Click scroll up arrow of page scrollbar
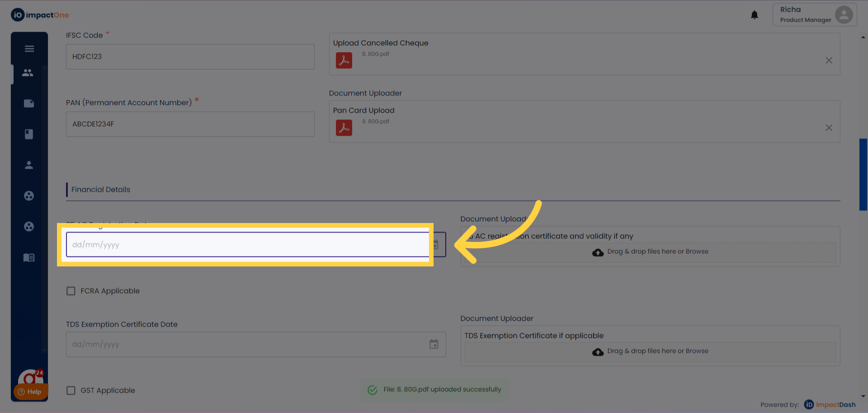The width and height of the screenshot is (868, 413). (x=863, y=38)
